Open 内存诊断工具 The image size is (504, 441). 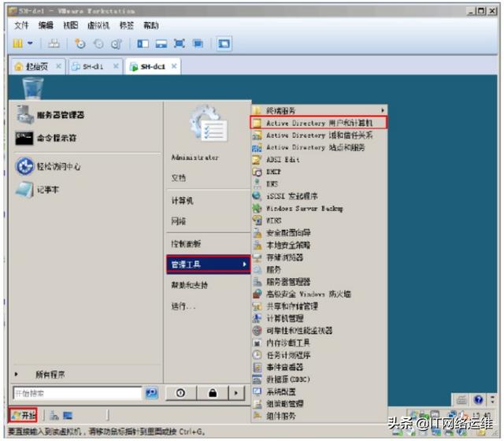[x=318, y=343]
